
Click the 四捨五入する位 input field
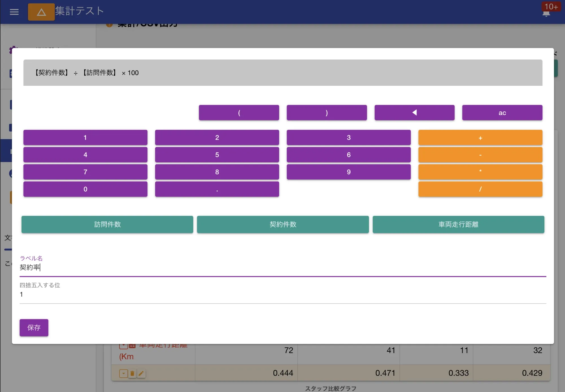coord(282,294)
